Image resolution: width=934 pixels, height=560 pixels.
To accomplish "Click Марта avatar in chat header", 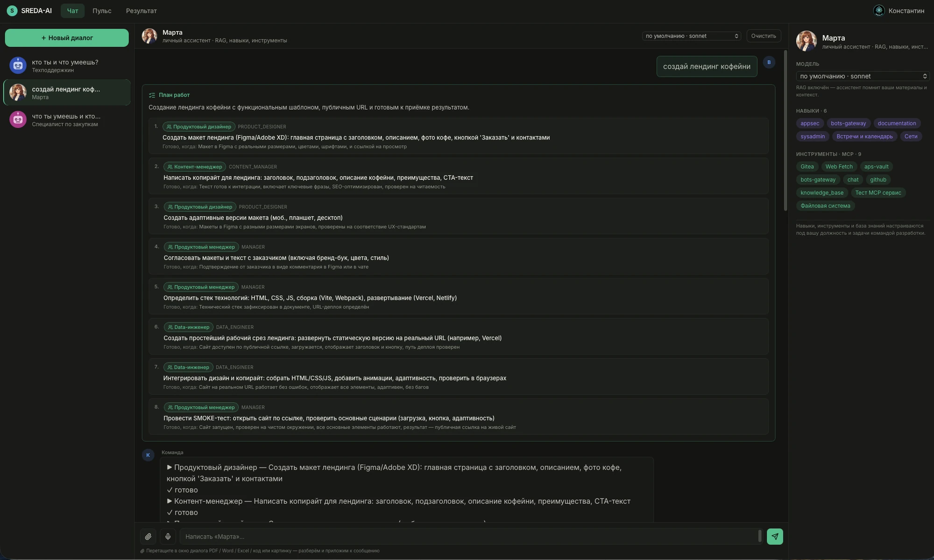I will coord(149,36).
